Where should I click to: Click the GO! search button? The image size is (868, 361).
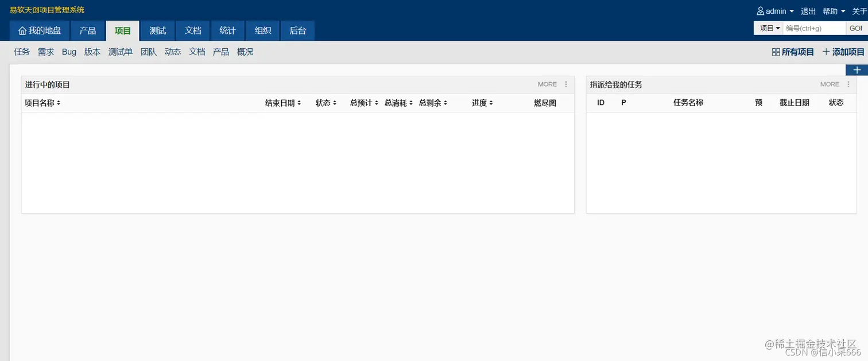pos(855,28)
